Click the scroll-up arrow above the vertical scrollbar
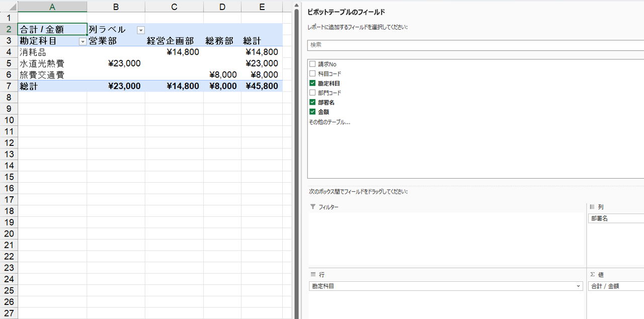The width and height of the screenshot is (644, 319). [x=296, y=5]
